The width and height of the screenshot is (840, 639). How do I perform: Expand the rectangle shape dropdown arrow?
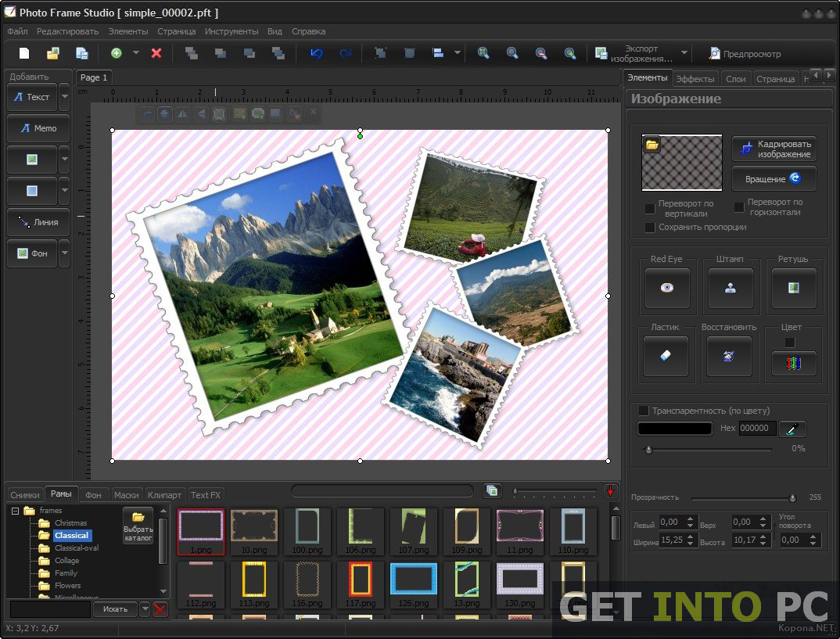64,190
